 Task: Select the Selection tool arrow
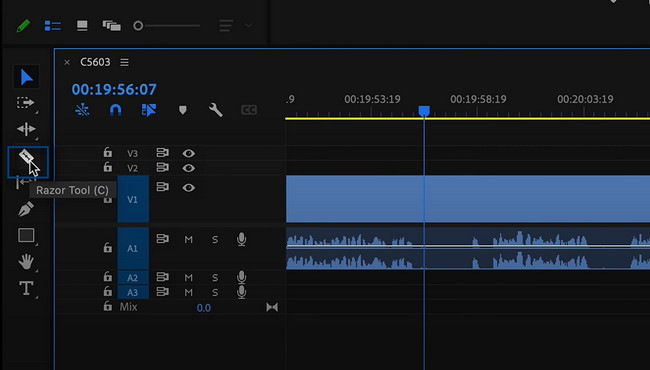point(26,77)
